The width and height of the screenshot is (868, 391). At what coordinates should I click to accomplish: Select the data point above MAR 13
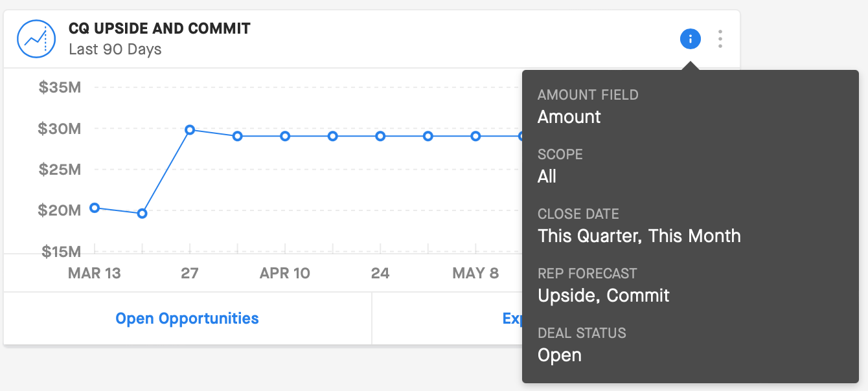click(95, 208)
